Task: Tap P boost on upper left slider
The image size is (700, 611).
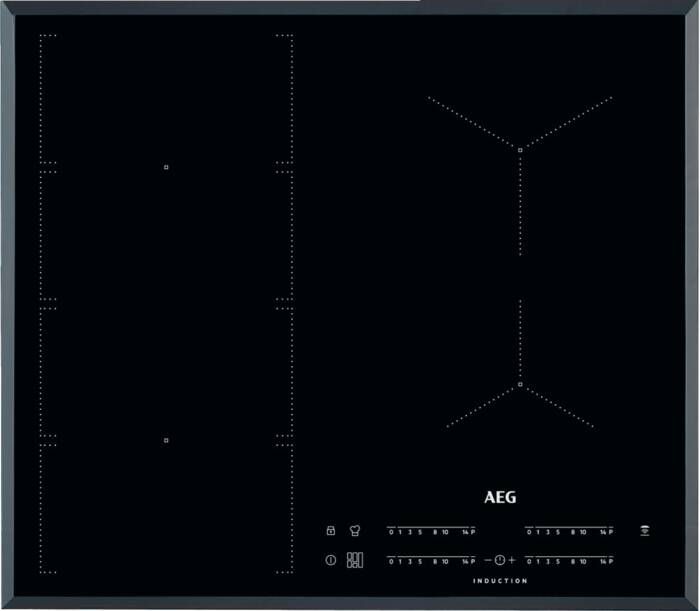Action: [x=473, y=531]
